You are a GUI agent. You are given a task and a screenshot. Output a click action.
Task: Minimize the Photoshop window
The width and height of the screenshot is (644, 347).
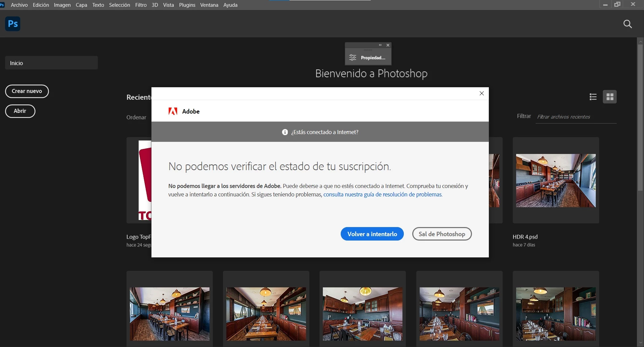(x=605, y=5)
